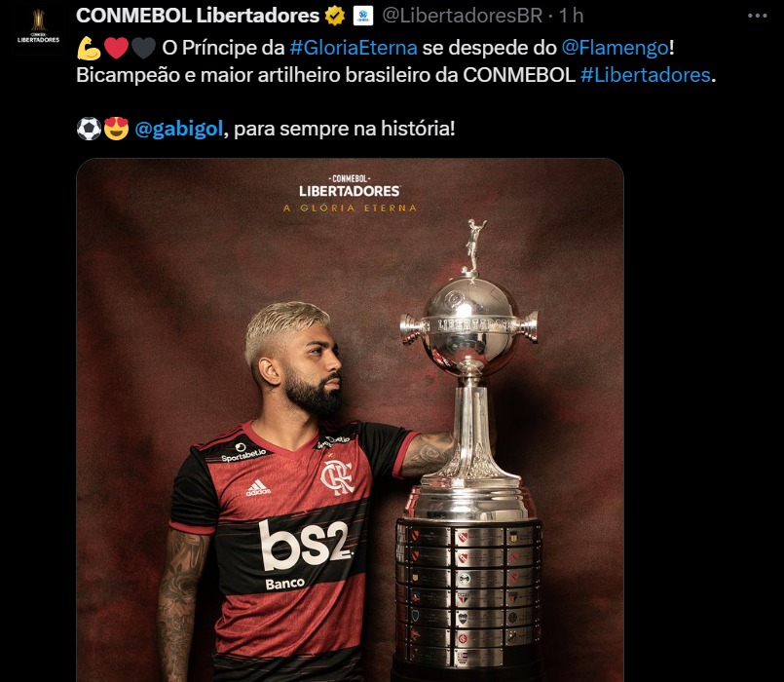This screenshot has width=784, height=682.
Task: Click the black heart emoji
Action: (143, 48)
